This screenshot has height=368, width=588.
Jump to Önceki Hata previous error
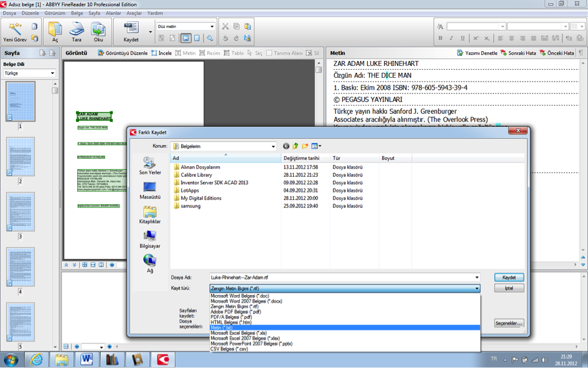[x=557, y=53]
